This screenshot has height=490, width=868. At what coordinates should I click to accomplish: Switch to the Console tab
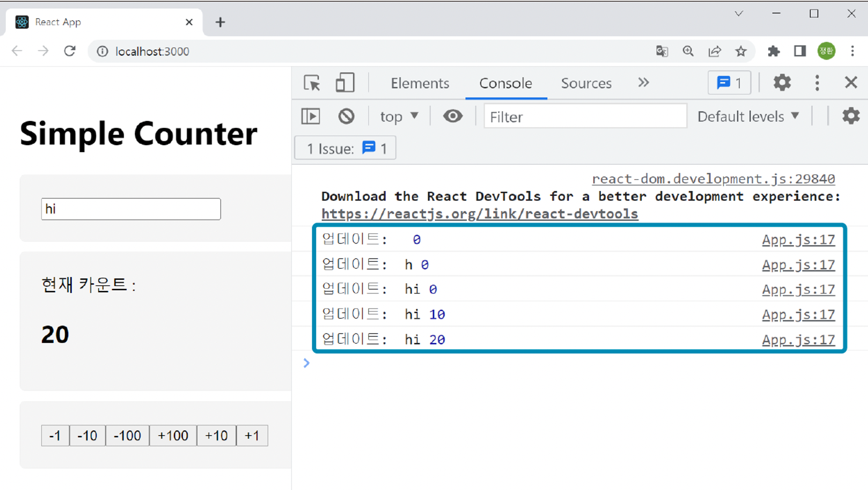pos(506,83)
